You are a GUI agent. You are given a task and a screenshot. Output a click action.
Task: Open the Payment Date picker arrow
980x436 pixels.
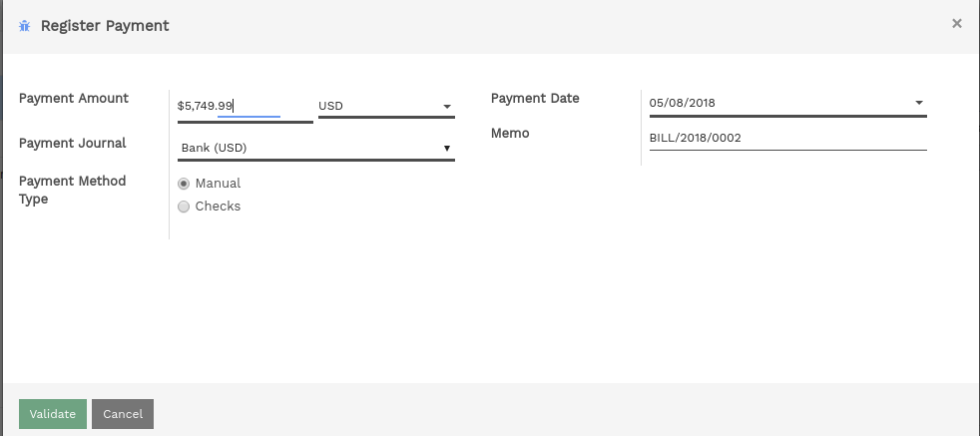(x=919, y=103)
